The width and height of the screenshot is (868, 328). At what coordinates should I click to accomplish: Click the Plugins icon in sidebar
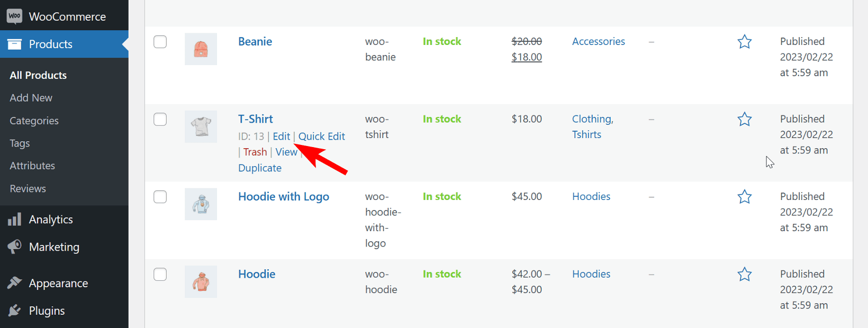pos(14,311)
